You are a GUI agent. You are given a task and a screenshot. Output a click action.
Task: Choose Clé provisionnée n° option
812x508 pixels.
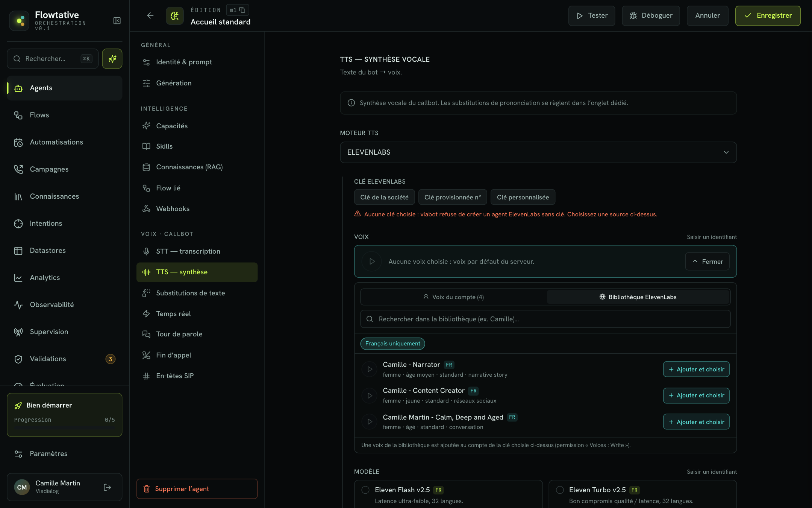[453, 197]
